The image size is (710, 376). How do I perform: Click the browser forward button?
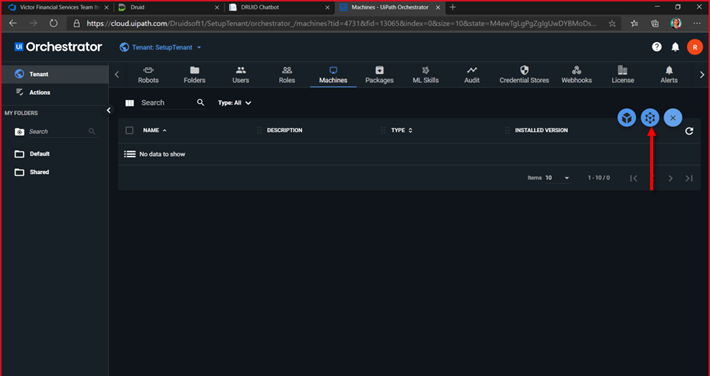click(x=33, y=24)
